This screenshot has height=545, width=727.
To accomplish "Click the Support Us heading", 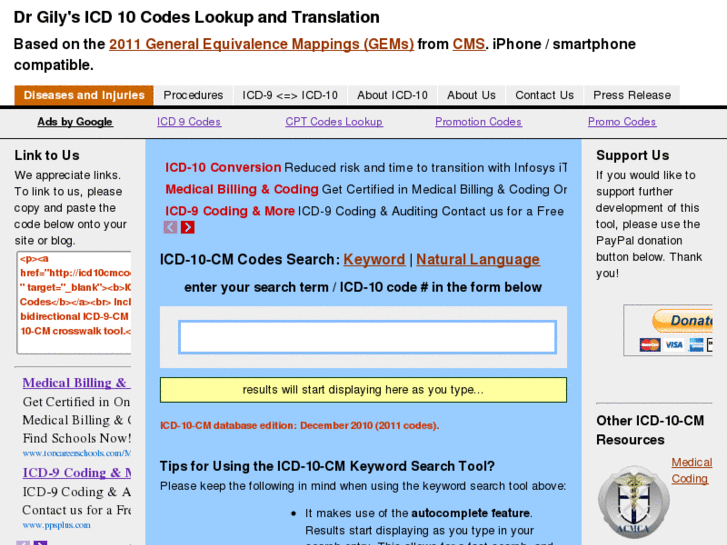I will pyautogui.click(x=632, y=155).
